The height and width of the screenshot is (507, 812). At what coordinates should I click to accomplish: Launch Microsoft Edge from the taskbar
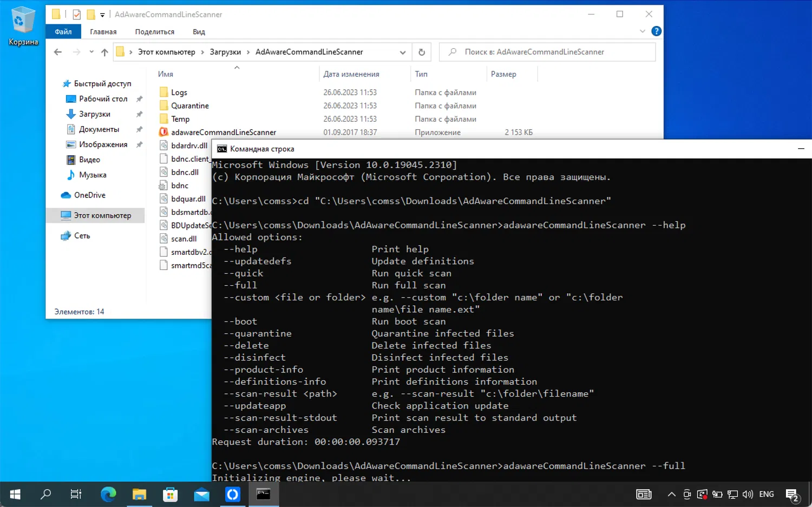108,494
